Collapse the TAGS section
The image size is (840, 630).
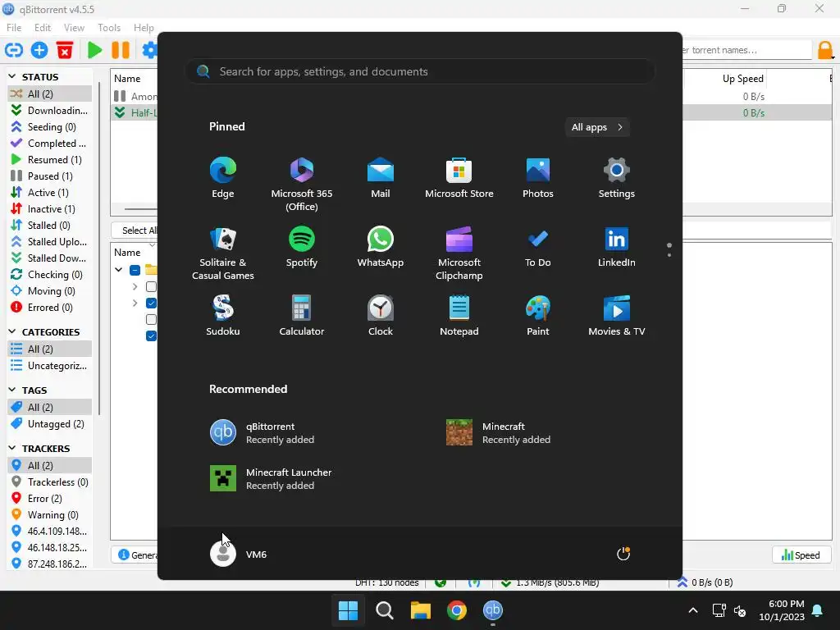click(x=12, y=390)
